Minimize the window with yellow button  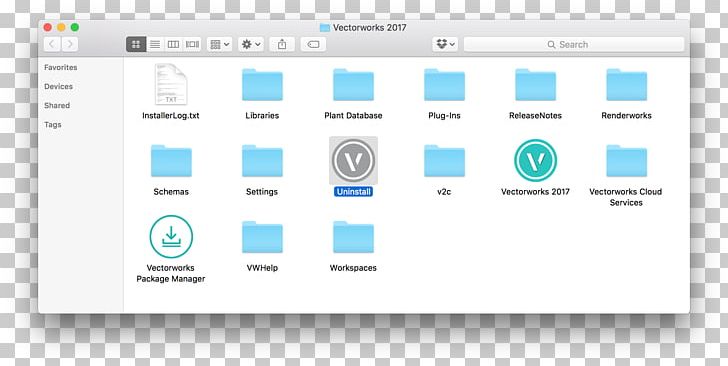coord(61,27)
